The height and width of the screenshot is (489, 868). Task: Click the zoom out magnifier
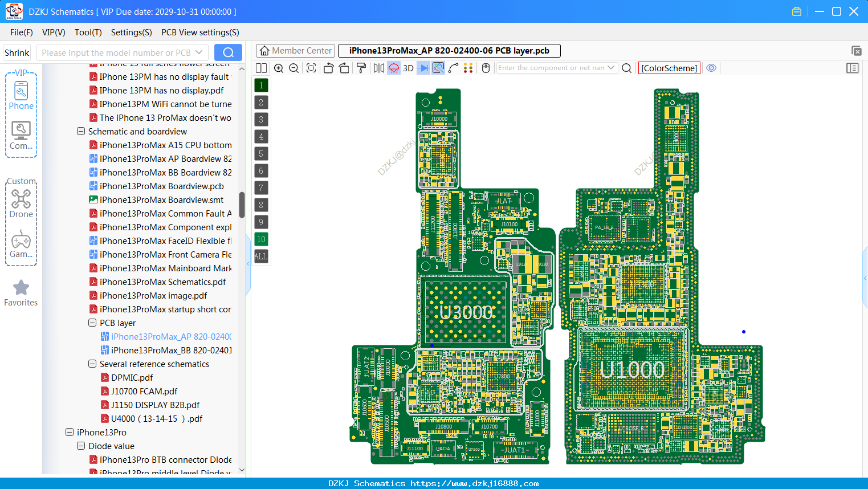click(294, 68)
